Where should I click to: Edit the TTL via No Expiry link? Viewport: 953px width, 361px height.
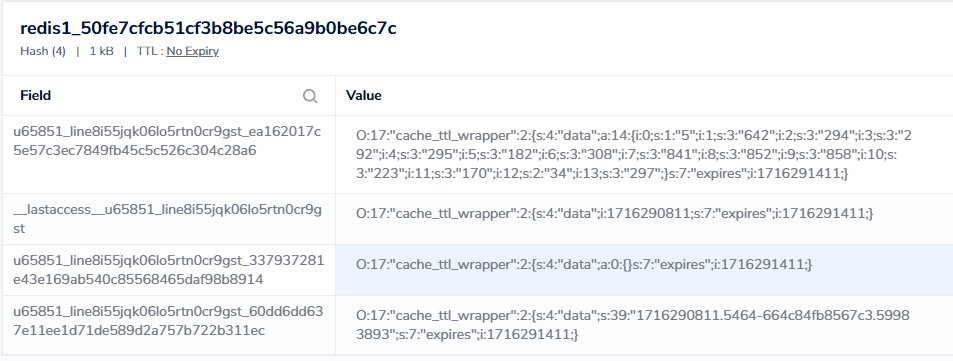[x=193, y=51]
